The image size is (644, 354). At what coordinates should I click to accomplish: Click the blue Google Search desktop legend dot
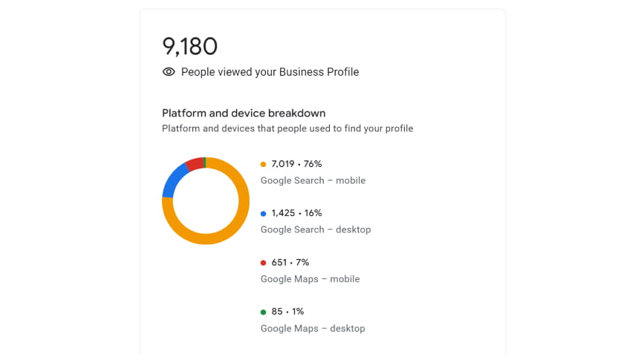coord(263,214)
